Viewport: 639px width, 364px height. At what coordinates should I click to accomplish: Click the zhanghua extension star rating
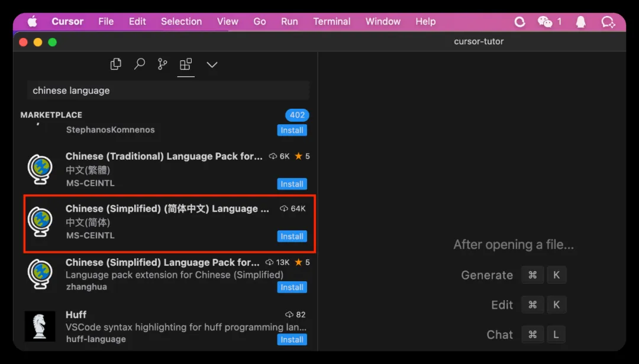[302, 262]
